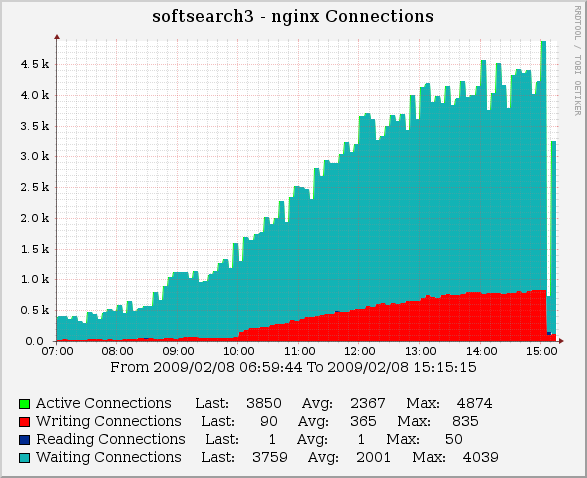Click the 15:00 time axis label
Screen dimensions: 587x478
click(542, 351)
